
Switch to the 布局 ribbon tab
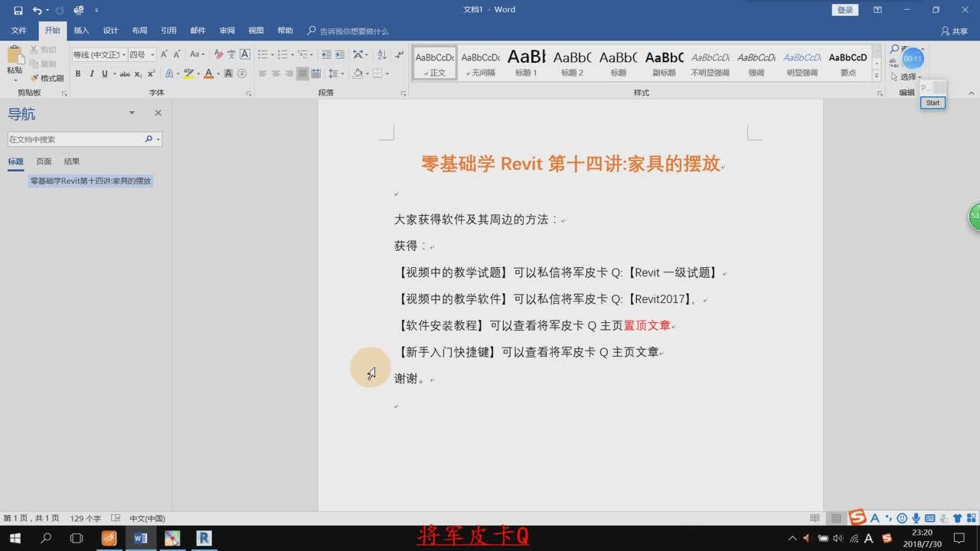(139, 31)
